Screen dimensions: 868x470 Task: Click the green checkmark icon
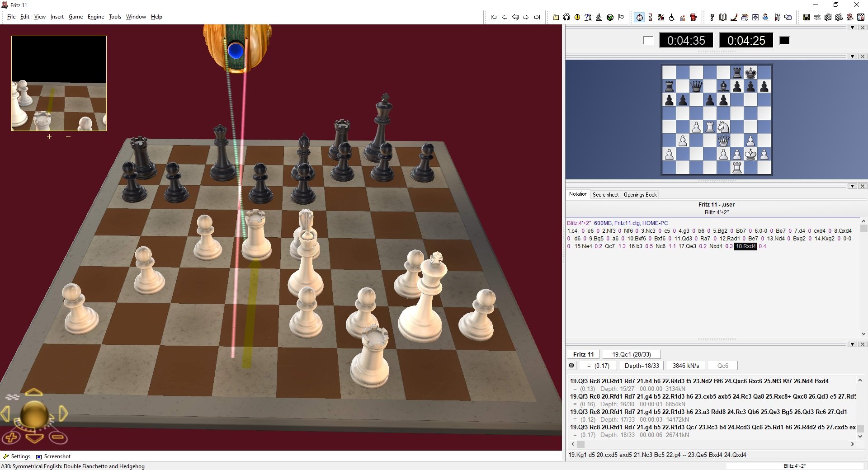click(610, 17)
